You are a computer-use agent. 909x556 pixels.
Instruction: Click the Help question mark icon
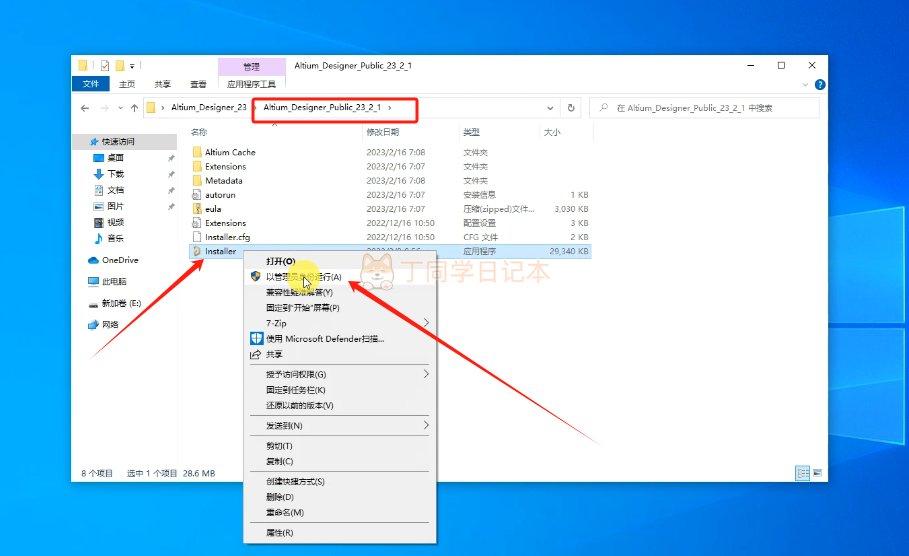(x=820, y=85)
